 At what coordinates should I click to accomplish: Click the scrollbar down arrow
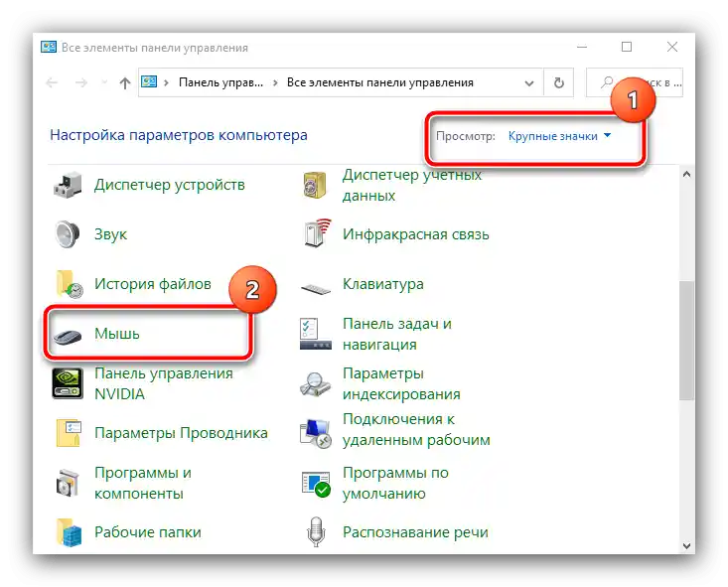pyautogui.click(x=686, y=546)
